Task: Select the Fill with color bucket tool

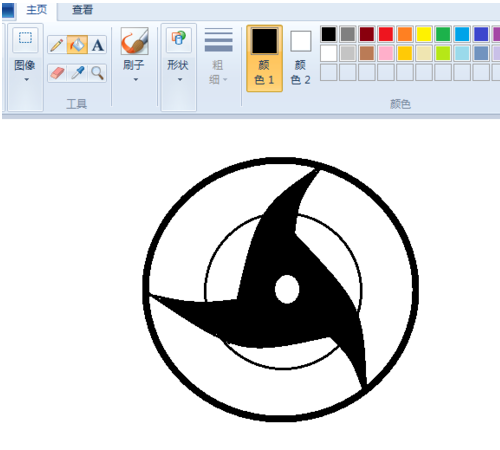Action: 77,45
